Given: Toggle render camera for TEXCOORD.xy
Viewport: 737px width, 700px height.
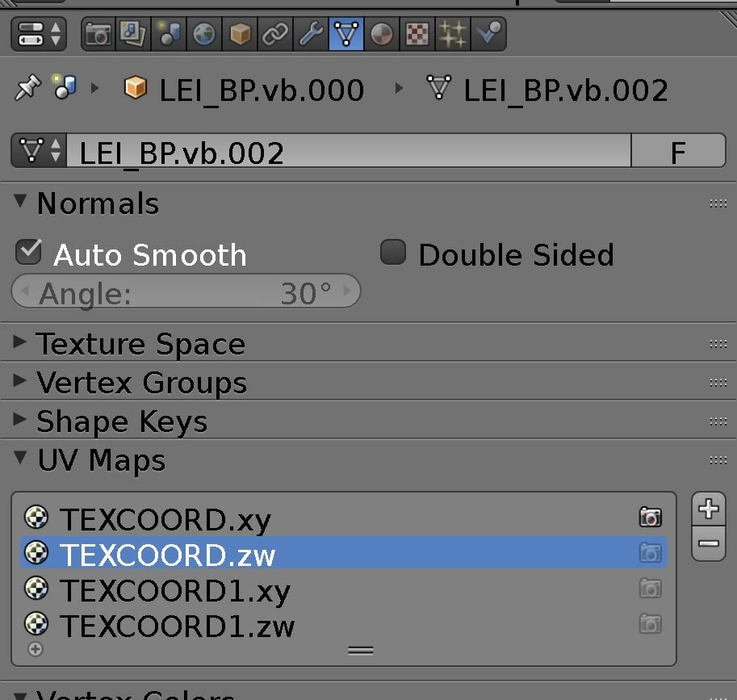Looking at the screenshot, I should [x=651, y=517].
